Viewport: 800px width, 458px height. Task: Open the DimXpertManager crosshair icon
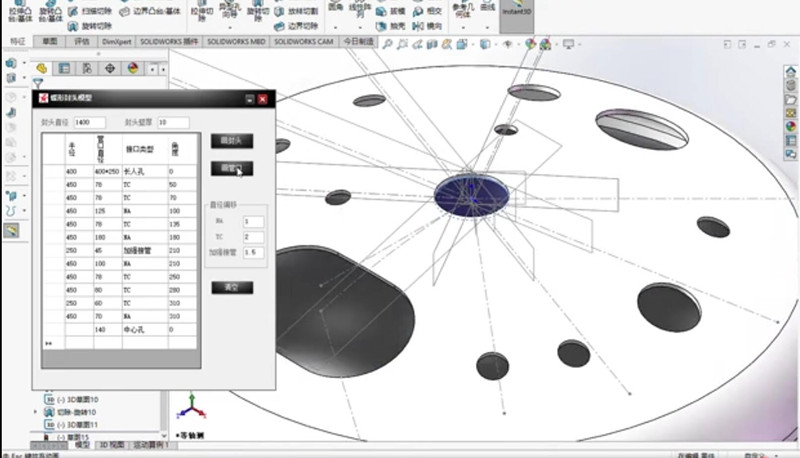[x=110, y=68]
